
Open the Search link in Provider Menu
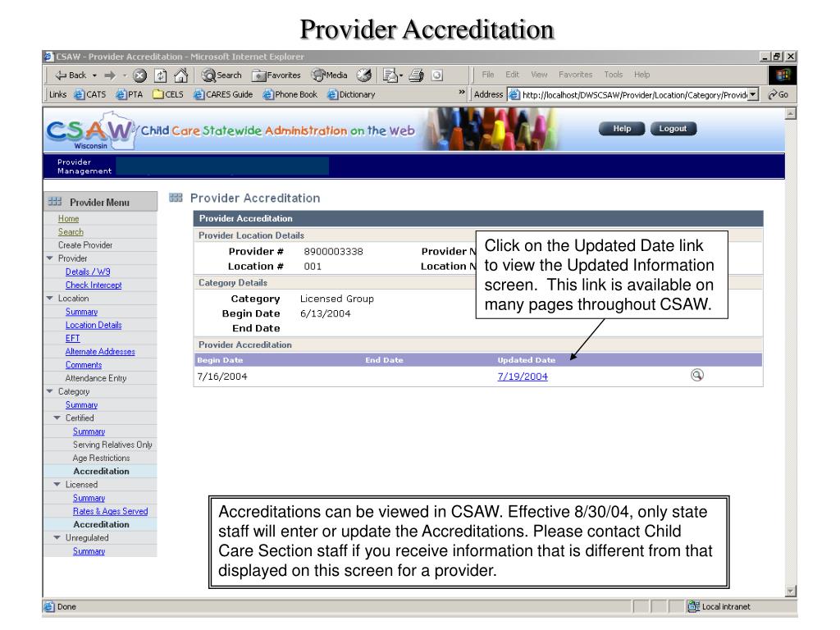click(x=71, y=232)
